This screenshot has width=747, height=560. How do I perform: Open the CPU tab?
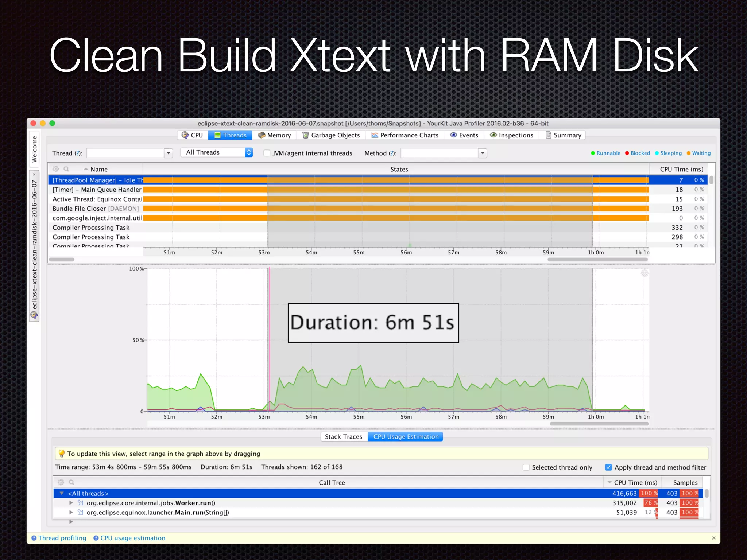click(x=193, y=135)
